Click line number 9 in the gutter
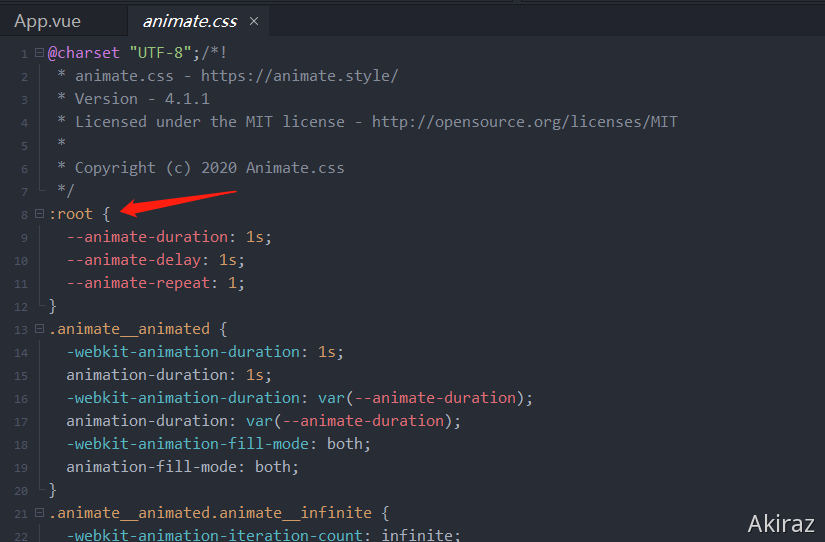Image resolution: width=825 pixels, height=542 pixels. (x=22, y=237)
